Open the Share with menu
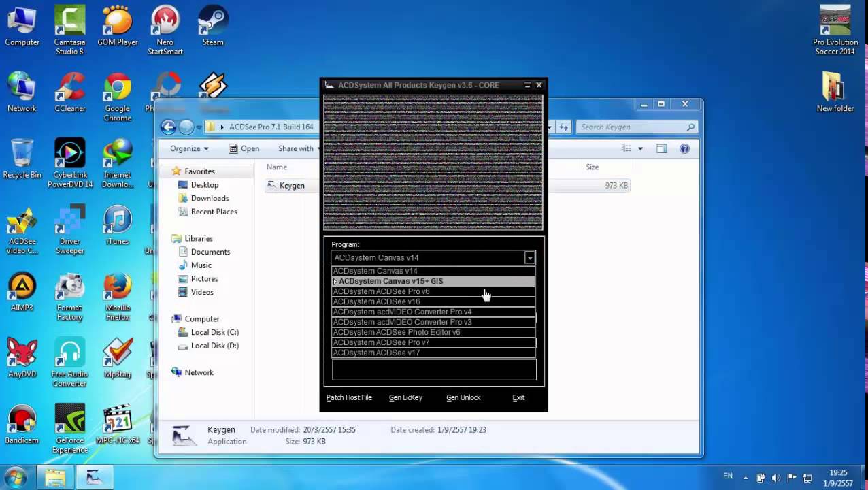This screenshot has height=490, width=868. (x=298, y=148)
